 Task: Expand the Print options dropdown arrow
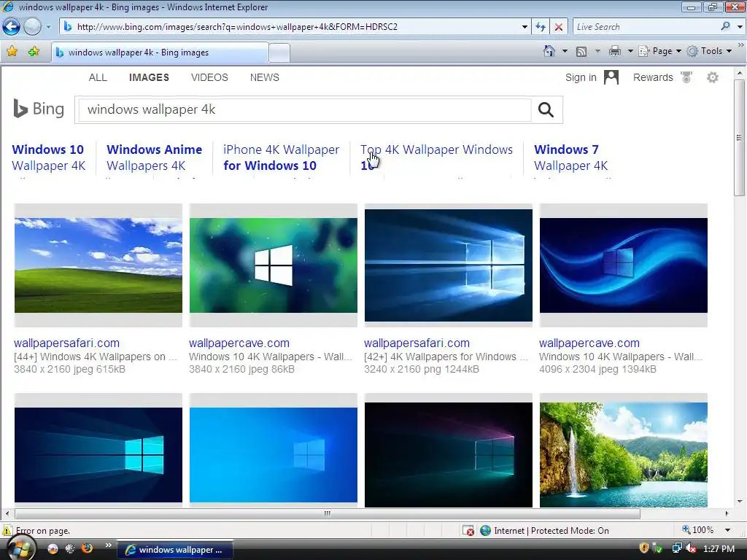coord(630,51)
